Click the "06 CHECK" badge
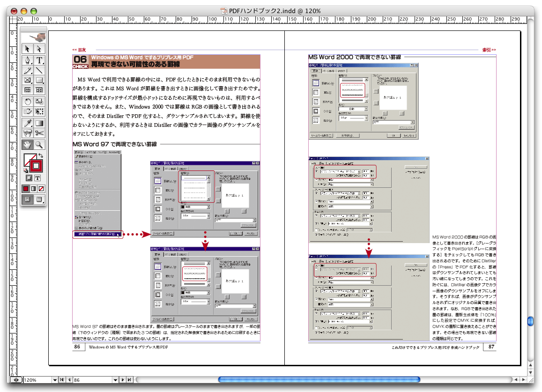The width and height of the screenshot is (542, 392). 81,62
